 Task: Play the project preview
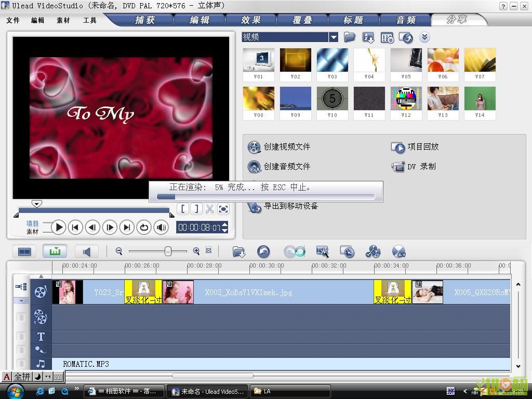point(58,227)
